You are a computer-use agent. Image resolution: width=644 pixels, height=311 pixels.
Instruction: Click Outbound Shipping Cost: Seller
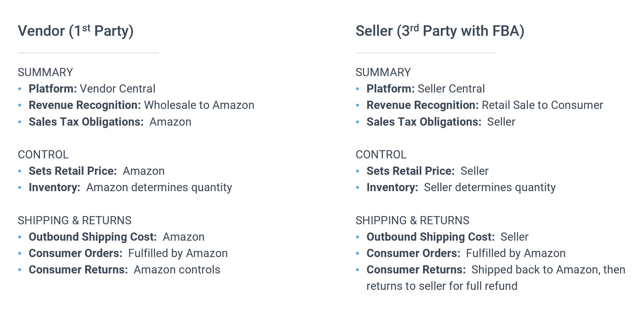[447, 237]
